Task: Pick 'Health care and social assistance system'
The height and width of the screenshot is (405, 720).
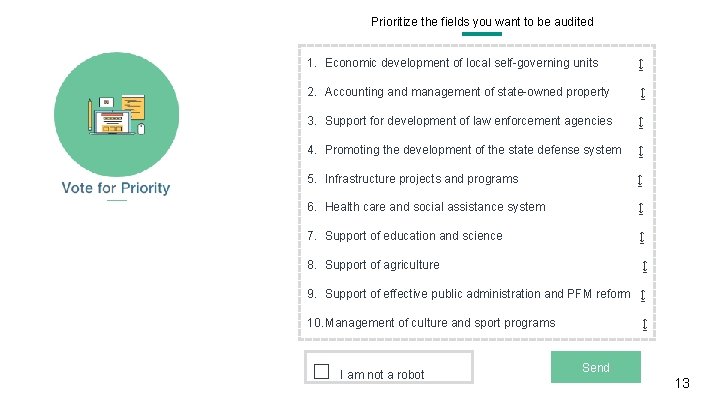Action: tap(435, 207)
